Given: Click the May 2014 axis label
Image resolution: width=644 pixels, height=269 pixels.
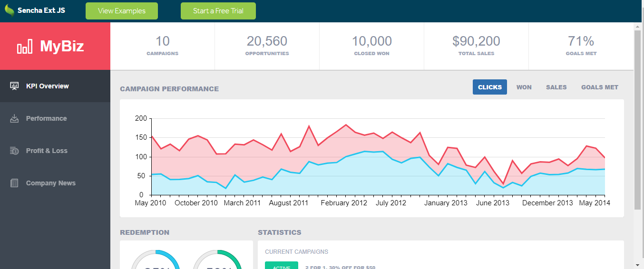Looking at the screenshot, I should 595,203.
